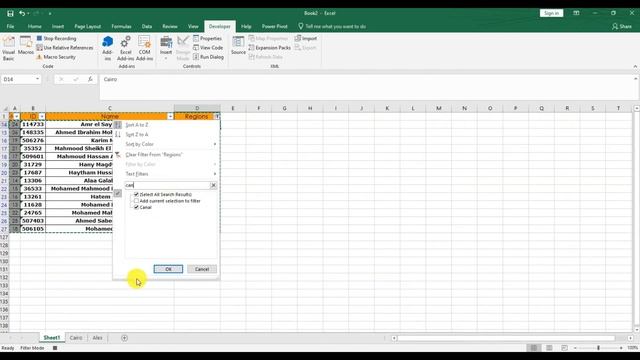Open the Add-ins store button

(107, 48)
